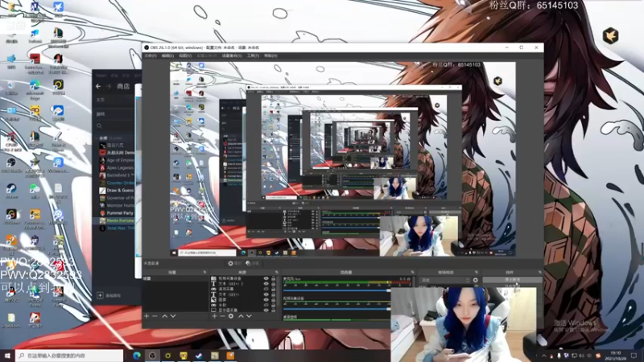This screenshot has height=362, width=644.
Task: Open transition properties gear icon
Action: coord(476,280)
